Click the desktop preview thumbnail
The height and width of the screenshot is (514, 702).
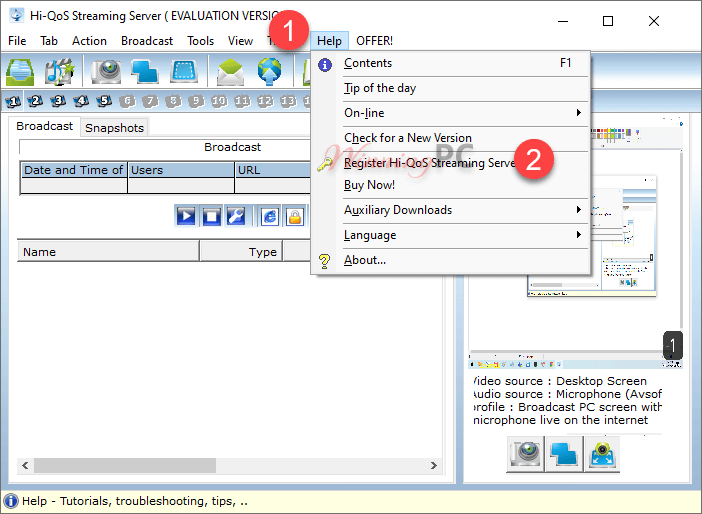click(575, 242)
